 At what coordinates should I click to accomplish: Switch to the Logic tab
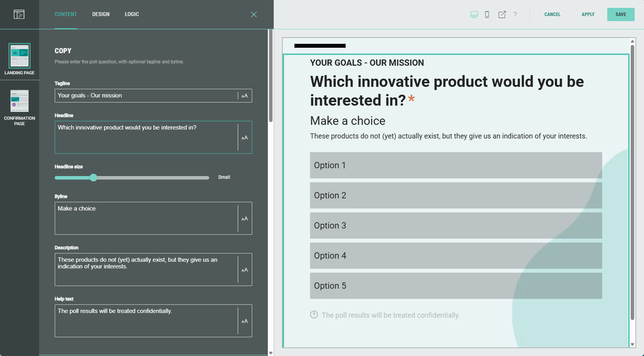(x=132, y=14)
